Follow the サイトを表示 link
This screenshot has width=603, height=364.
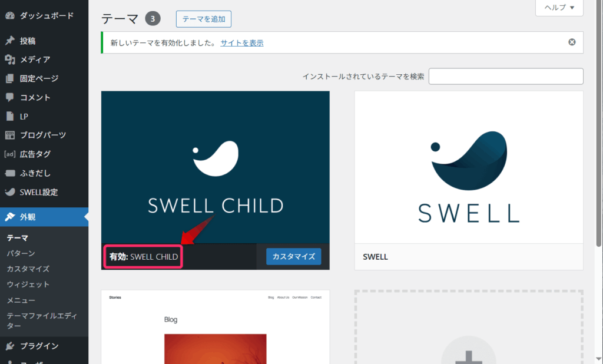[242, 43]
